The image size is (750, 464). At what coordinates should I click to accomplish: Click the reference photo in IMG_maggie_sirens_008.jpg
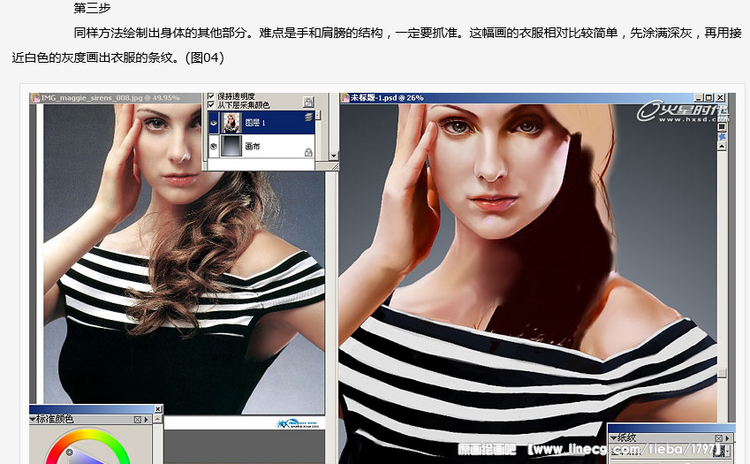point(184,258)
